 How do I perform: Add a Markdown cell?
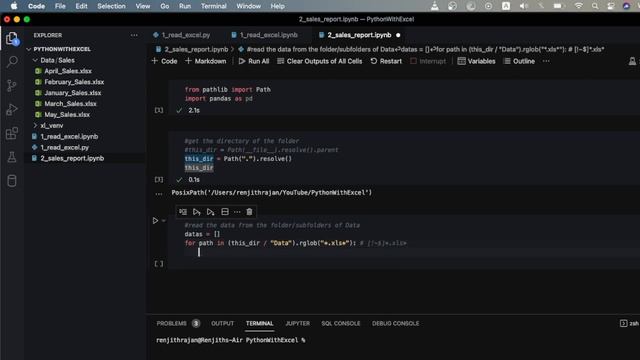(206, 61)
